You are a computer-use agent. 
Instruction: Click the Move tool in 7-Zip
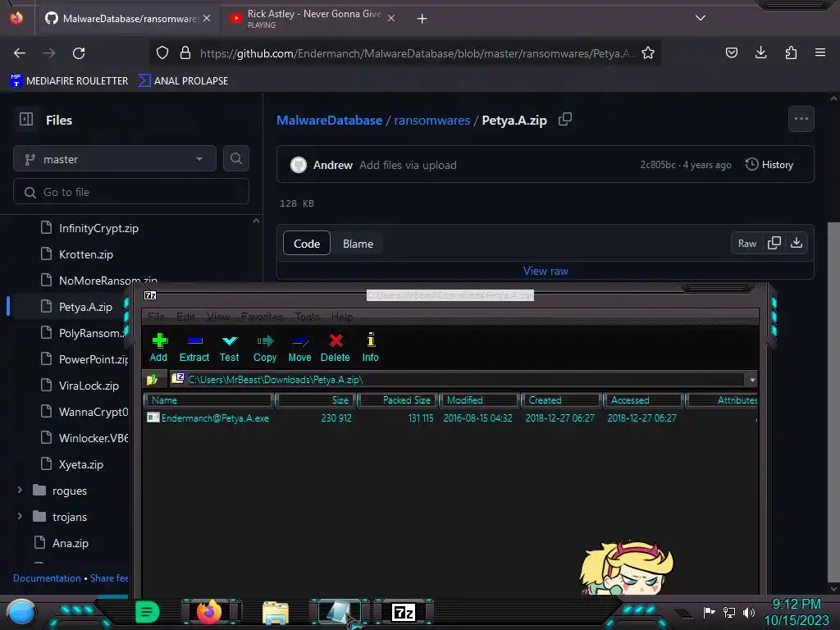click(x=299, y=347)
